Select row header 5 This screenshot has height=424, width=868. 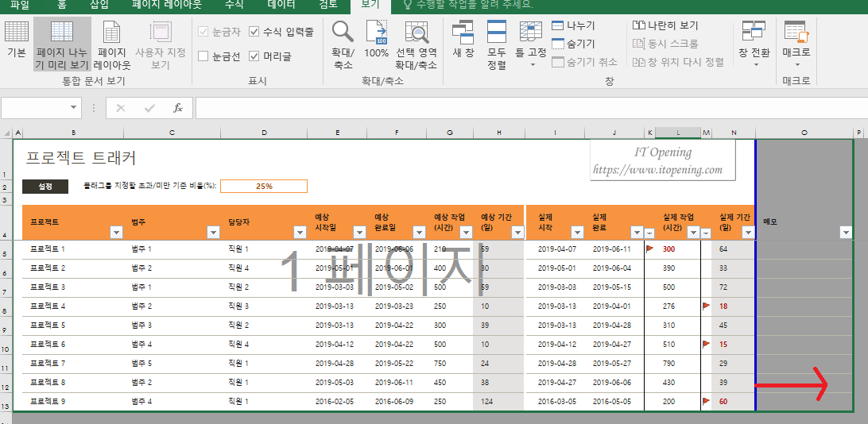6,252
